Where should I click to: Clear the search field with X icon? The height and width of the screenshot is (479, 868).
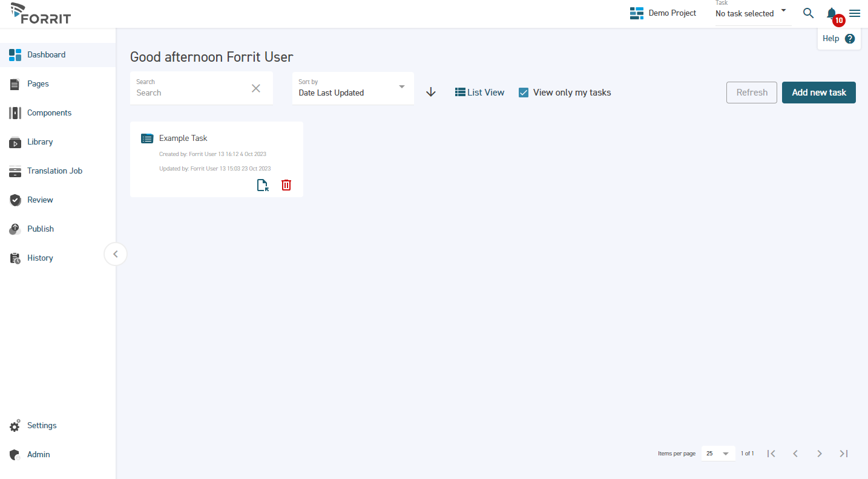(x=256, y=88)
